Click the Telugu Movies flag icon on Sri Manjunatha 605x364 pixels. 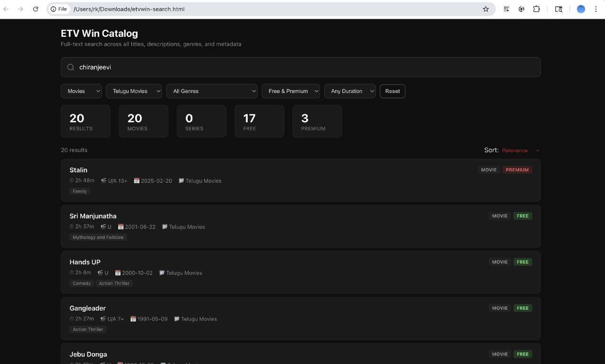(165, 227)
